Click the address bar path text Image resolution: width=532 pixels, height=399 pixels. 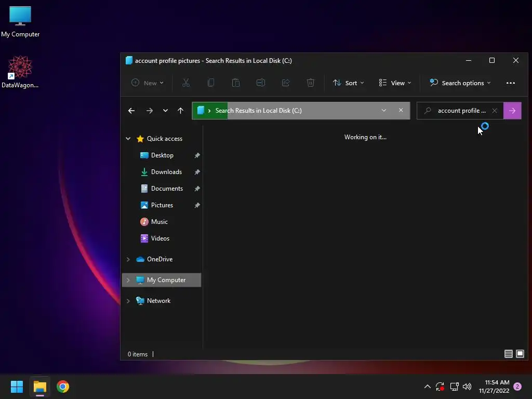click(x=258, y=111)
